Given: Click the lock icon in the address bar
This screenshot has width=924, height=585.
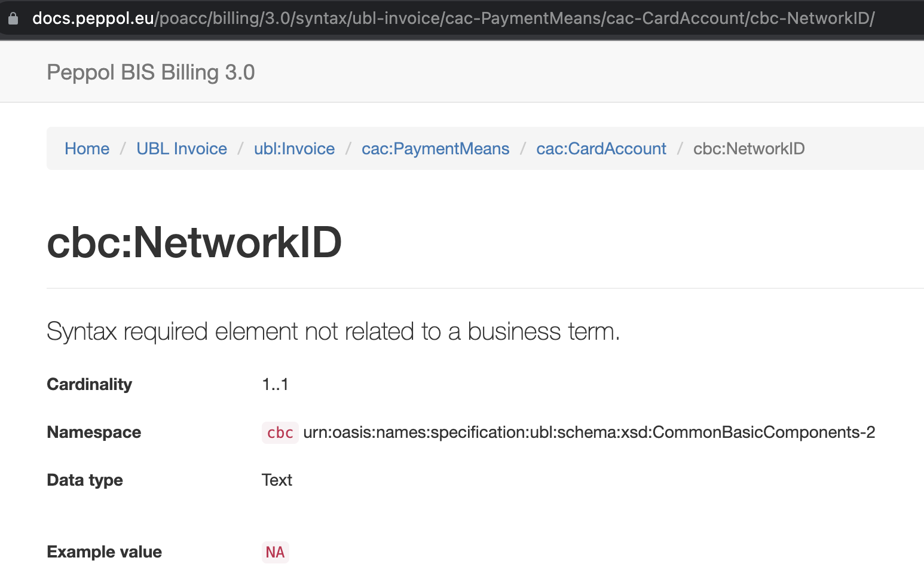Looking at the screenshot, I should [13, 19].
